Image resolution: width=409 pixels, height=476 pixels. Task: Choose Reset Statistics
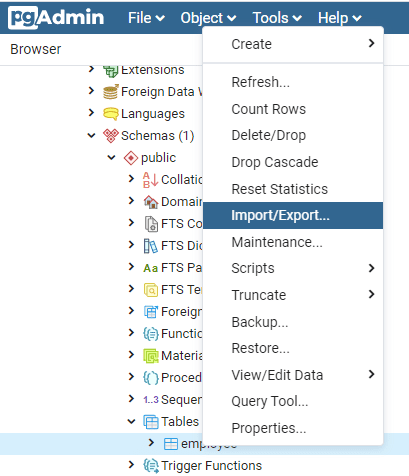coord(293,189)
